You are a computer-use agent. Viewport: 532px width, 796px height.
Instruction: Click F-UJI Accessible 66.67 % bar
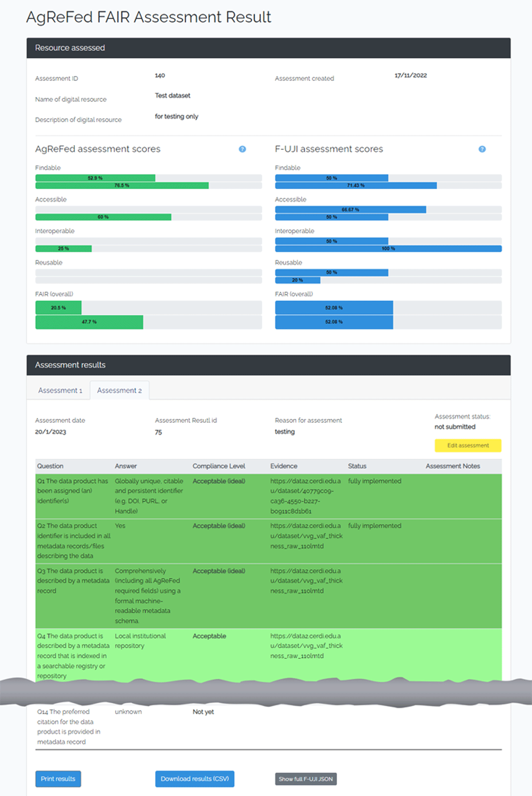pyautogui.click(x=351, y=209)
